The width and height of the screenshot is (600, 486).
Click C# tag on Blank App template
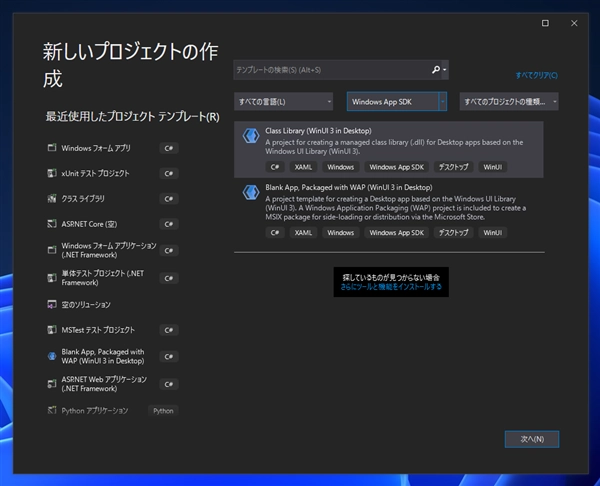[275, 233]
